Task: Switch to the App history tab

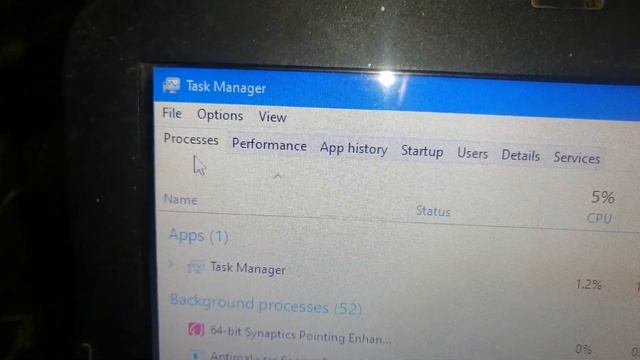Action: pos(353,149)
